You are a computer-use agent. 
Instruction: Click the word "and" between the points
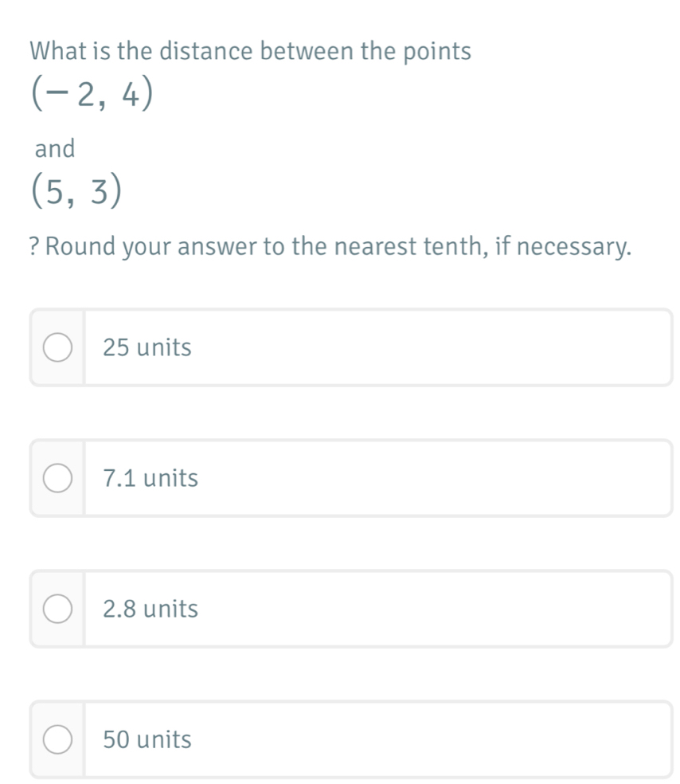pyautogui.click(x=55, y=148)
